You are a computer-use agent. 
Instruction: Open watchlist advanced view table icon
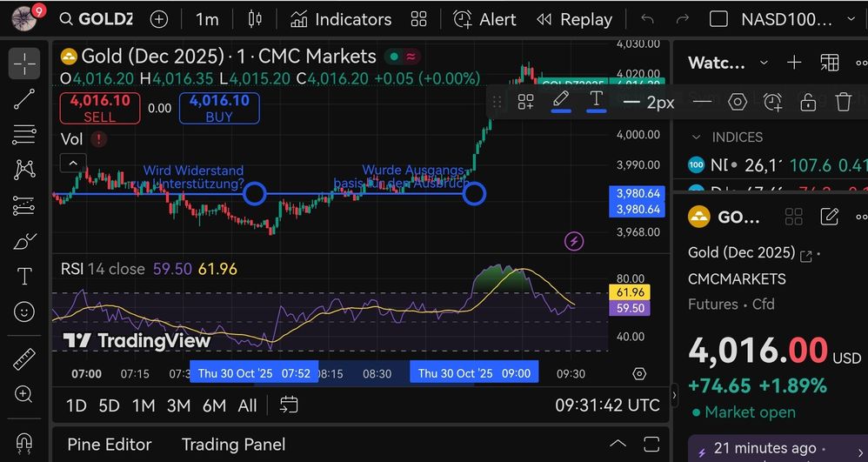click(x=829, y=63)
